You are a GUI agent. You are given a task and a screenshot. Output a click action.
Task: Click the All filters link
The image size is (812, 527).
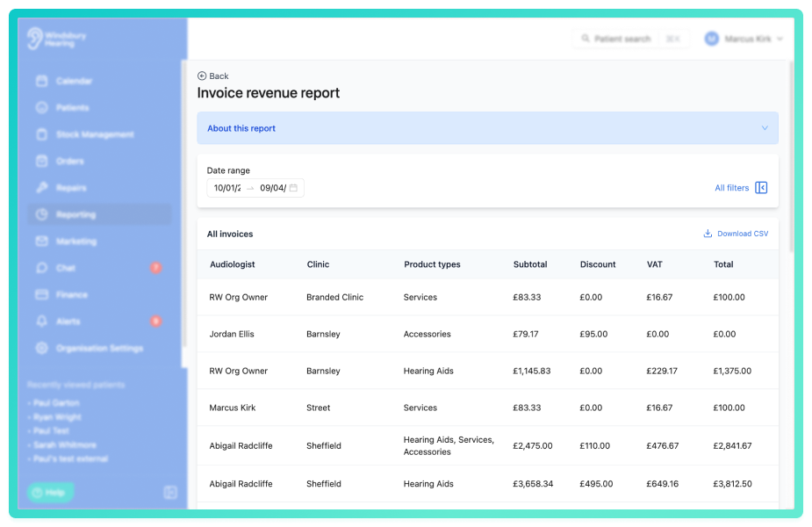coord(732,188)
